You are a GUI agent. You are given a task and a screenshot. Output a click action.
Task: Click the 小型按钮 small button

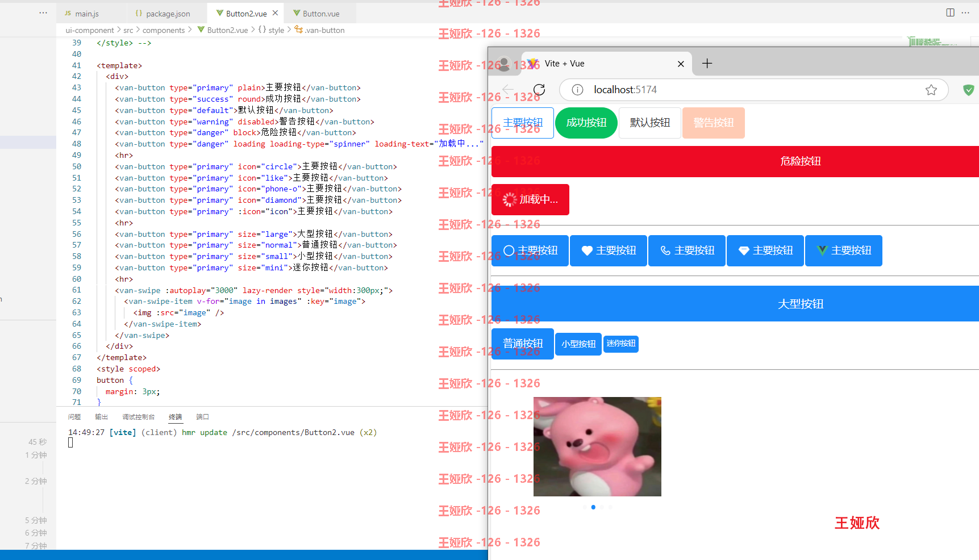point(578,344)
